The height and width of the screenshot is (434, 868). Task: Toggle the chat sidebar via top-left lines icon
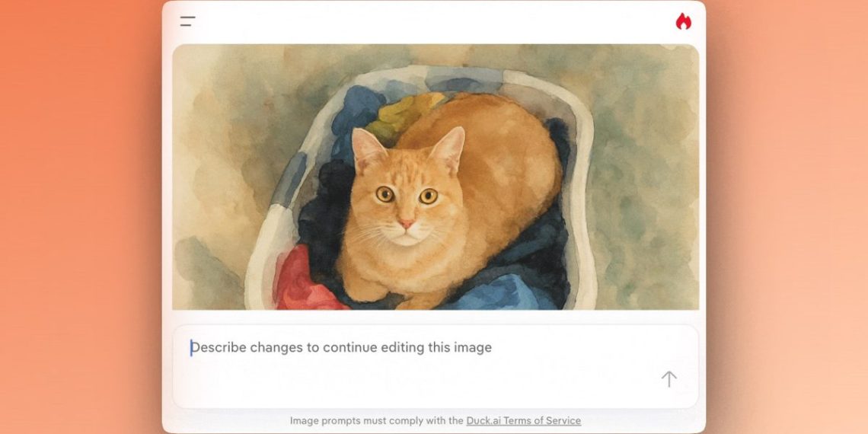187,22
